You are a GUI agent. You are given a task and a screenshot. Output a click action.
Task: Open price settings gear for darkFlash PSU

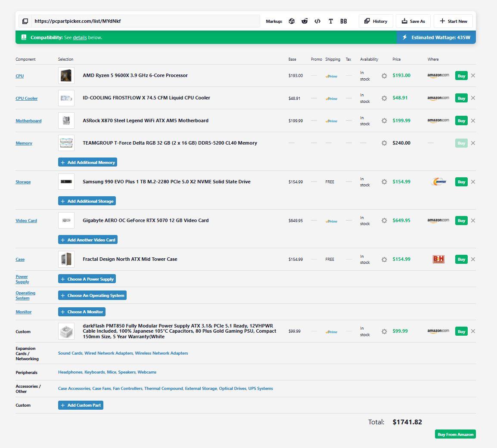click(384, 331)
